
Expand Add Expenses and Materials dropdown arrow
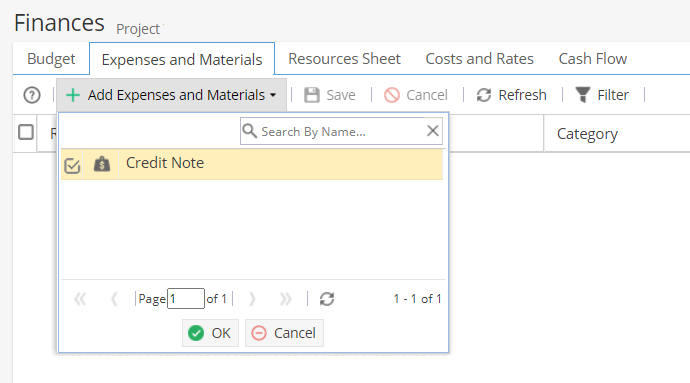(x=273, y=95)
